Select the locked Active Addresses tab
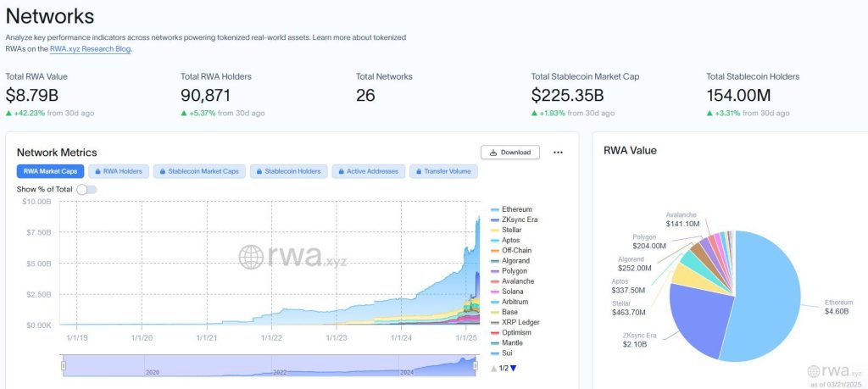868x389 pixels. [369, 171]
